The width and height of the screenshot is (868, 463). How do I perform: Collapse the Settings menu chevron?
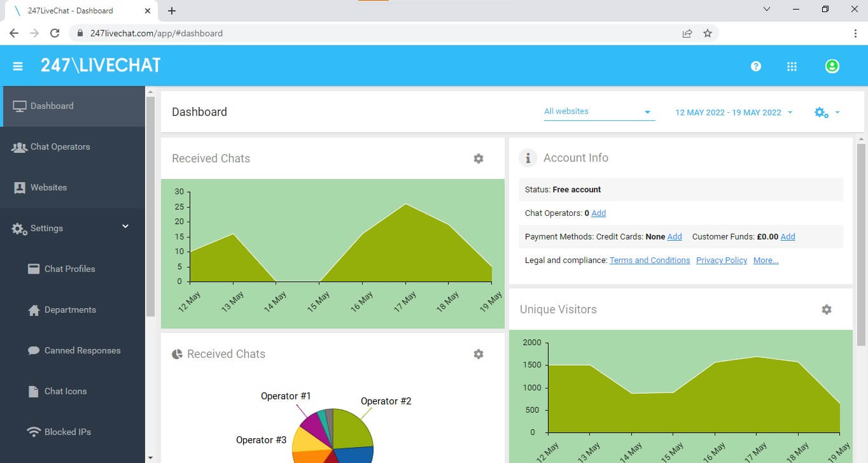125,227
